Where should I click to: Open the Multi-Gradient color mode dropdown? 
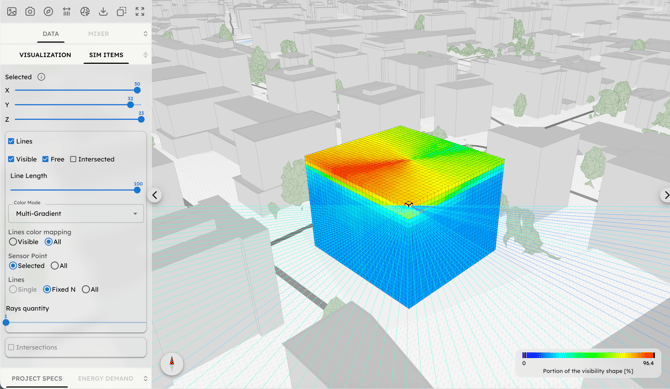coord(76,213)
